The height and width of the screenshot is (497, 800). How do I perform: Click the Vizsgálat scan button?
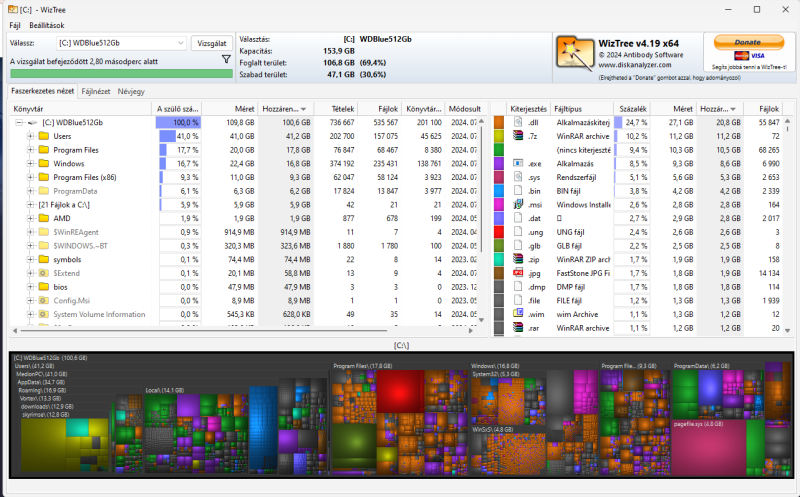(x=212, y=43)
